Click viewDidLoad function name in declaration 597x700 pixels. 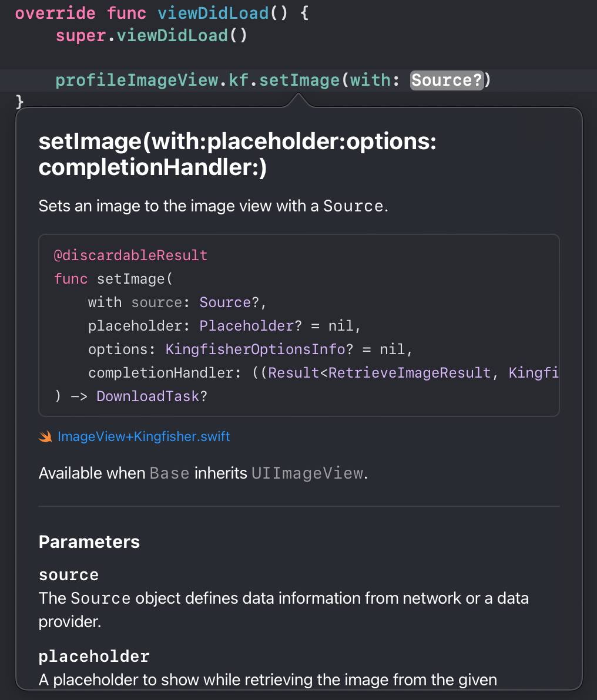(x=213, y=13)
